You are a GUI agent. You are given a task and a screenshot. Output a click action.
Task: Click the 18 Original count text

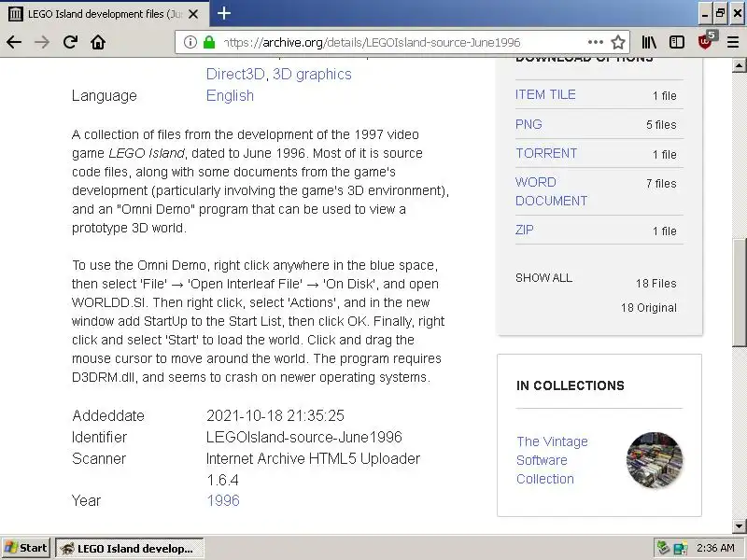coord(648,308)
